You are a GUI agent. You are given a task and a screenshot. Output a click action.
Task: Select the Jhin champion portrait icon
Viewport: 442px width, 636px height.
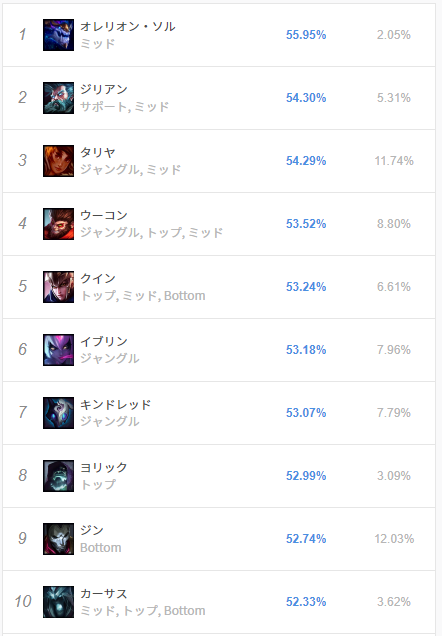coord(58,539)
